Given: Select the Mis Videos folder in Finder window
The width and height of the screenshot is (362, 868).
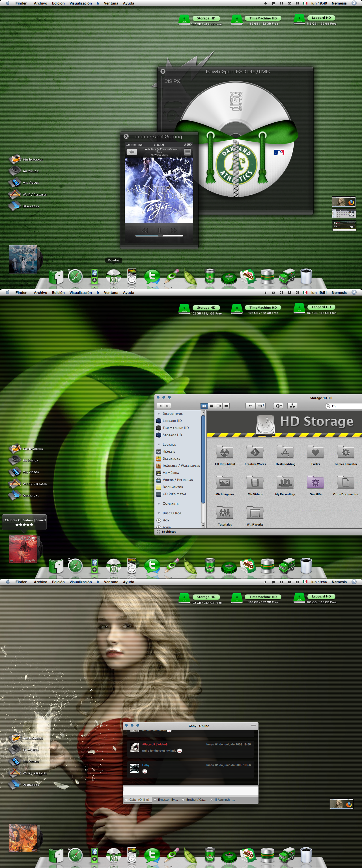Looking at the screenshot, I should pyautogui.click(x=255, y=483).
